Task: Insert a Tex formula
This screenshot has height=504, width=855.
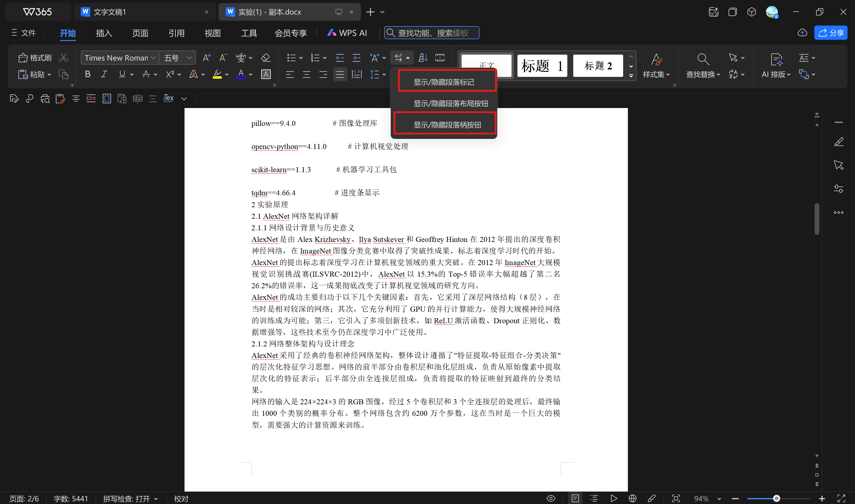Action: coord(168,99)
